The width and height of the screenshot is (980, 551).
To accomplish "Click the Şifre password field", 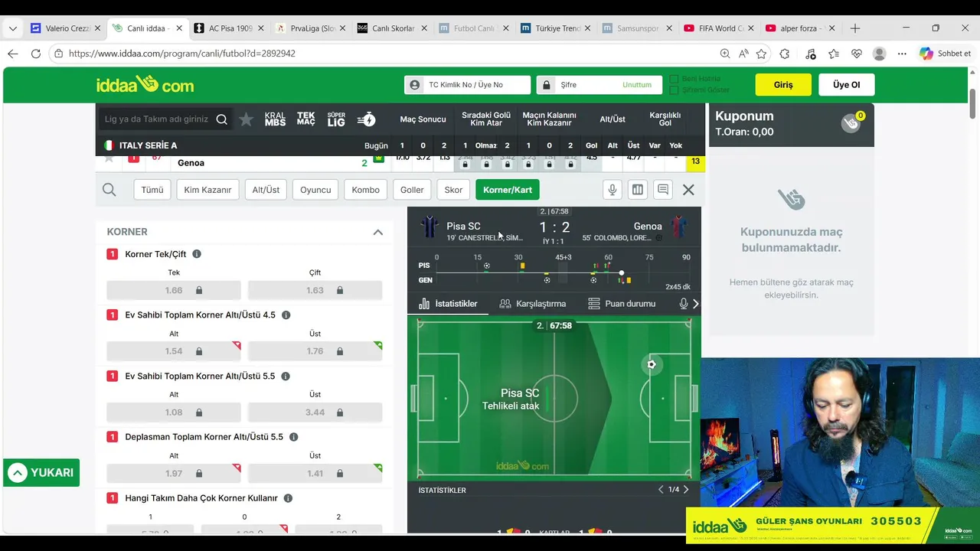I will tap(599, 85).
